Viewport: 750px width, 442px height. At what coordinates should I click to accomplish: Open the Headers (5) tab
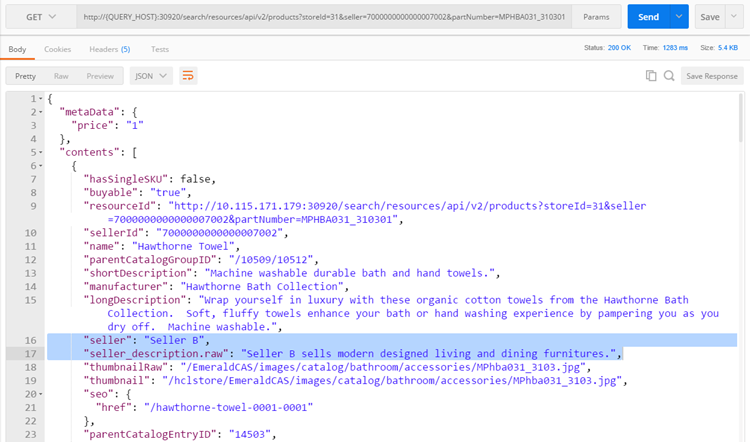[109, 49]
